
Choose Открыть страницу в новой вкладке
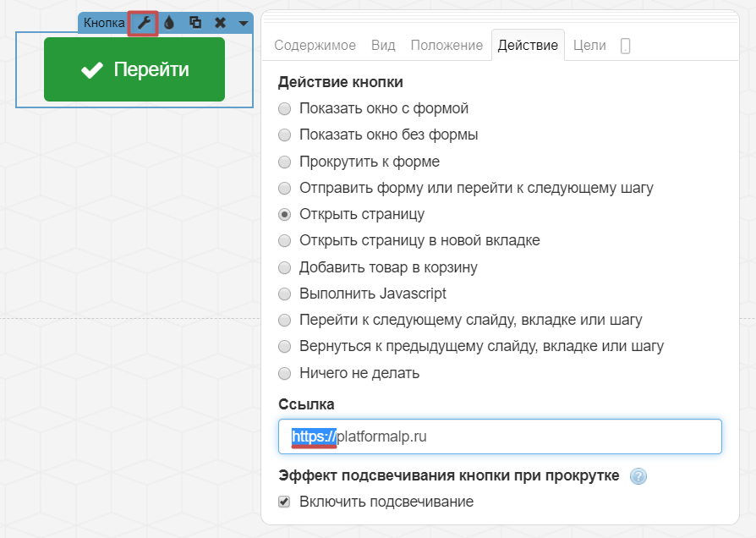(284, 241)
